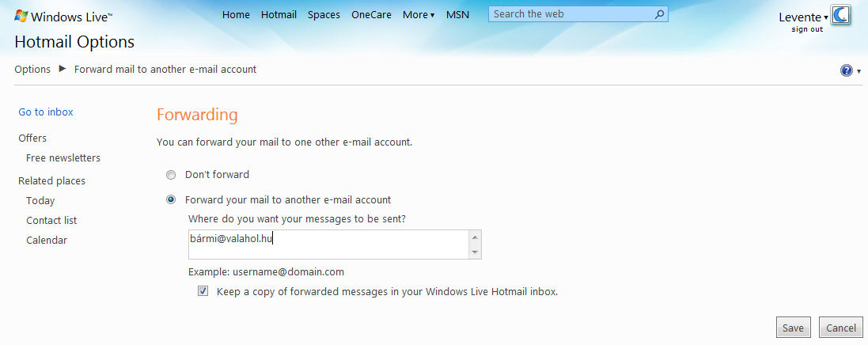Open MSN from the navigation bar
868x345 pixels.
coord(458,15)
